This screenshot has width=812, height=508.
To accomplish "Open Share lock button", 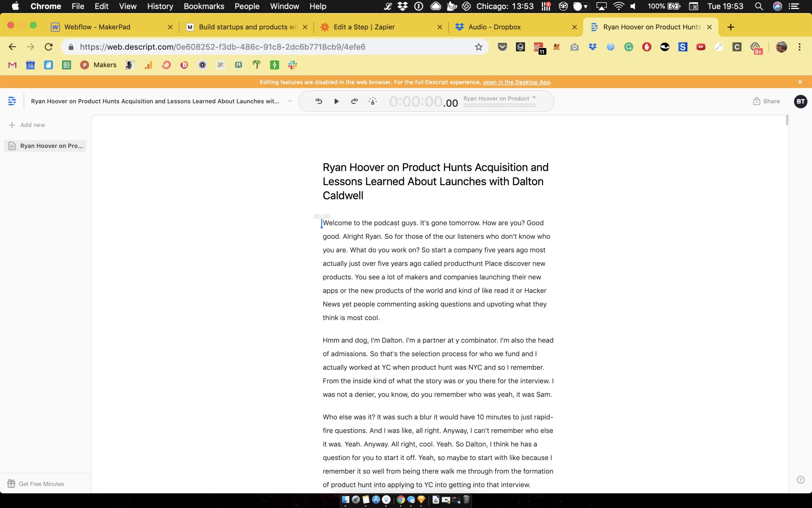I will (x=766, y=101).
